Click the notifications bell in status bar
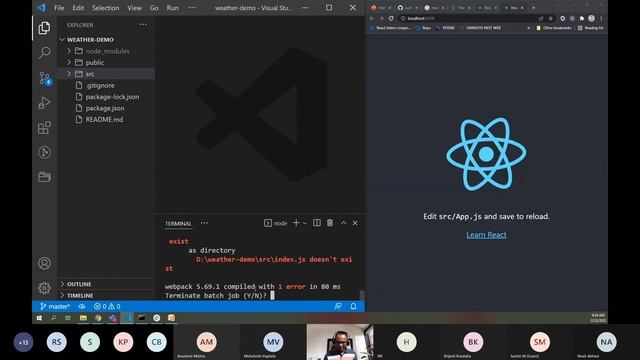 click(x=353, y=306)
